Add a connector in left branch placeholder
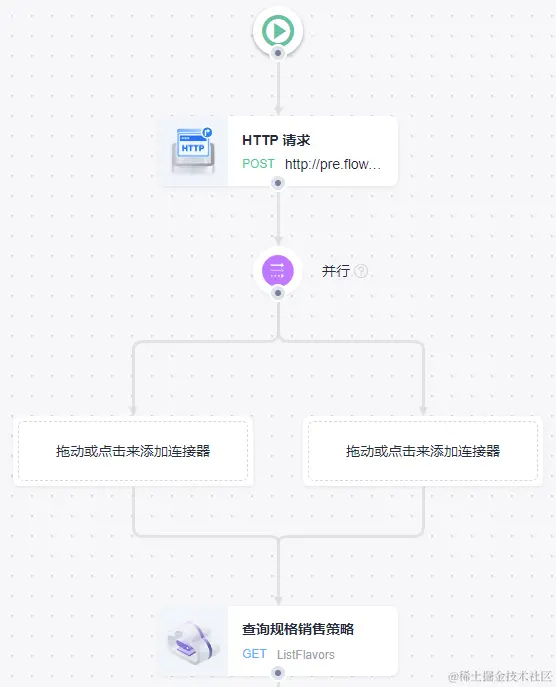The image size is (556, 687). coord(133,451)
